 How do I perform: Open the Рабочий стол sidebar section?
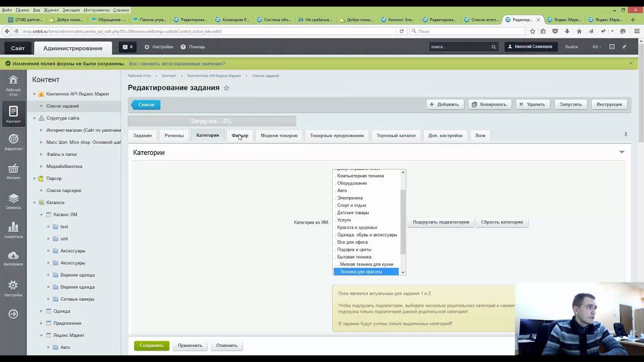14,85
